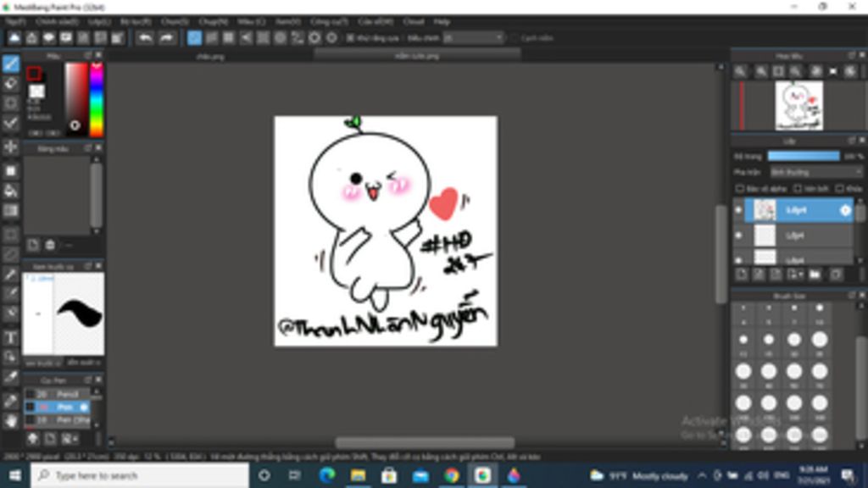The image size is (868, 488).
Task: Switch to the mầm cute.png document tab
Action: click(417, 57)
